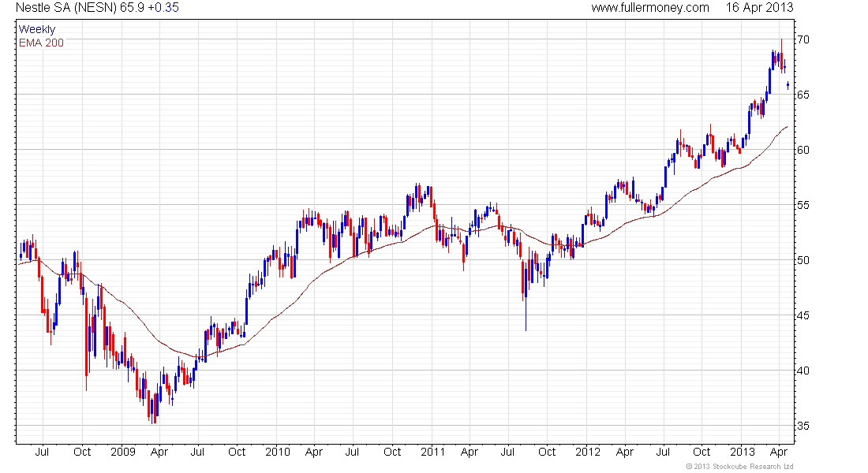This screenshot has width=868, height=473.
Task: Click the Oct label just before 2009
Action: (x=82, y=452)
